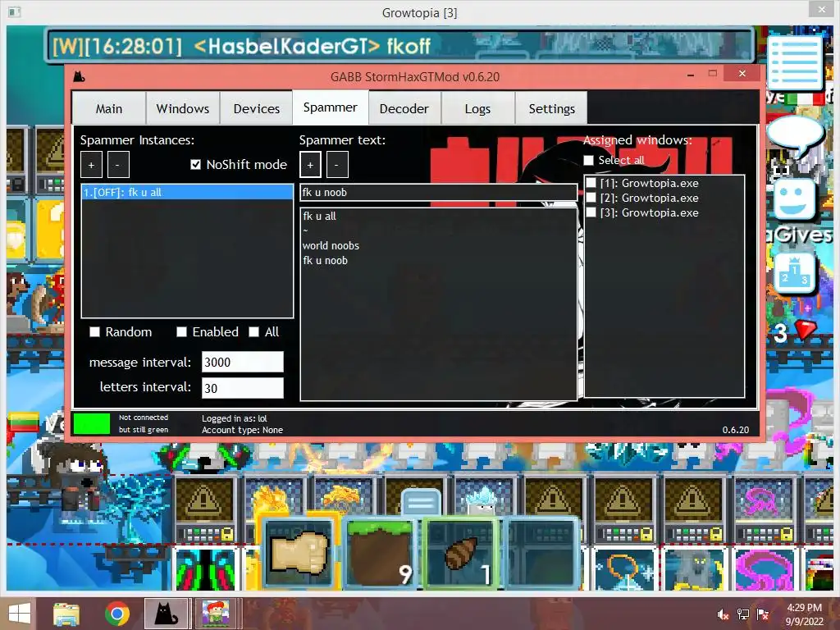Check the [2]: Growtopia.exe window
The width and height of the screenshot is (840, 630).
pos(591,198)
